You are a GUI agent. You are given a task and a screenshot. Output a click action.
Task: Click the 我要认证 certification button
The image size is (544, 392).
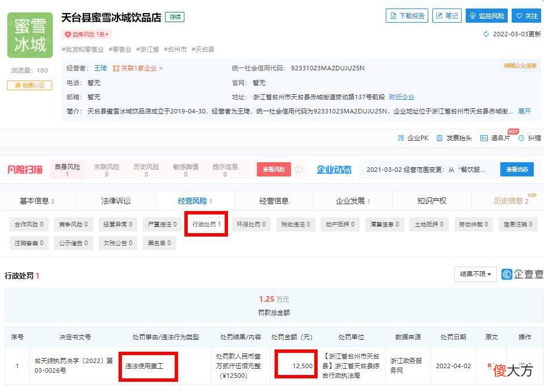click(29, 85)
